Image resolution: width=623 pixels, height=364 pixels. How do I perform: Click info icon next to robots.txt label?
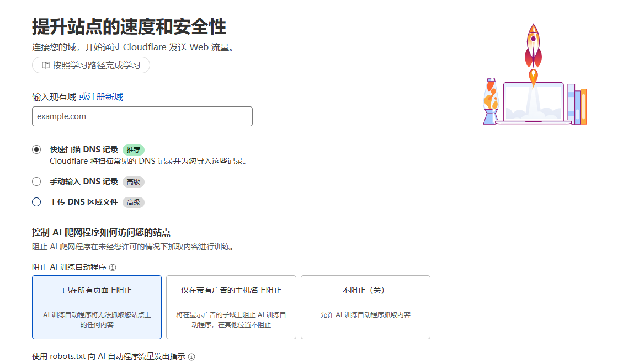coord(191,357)
